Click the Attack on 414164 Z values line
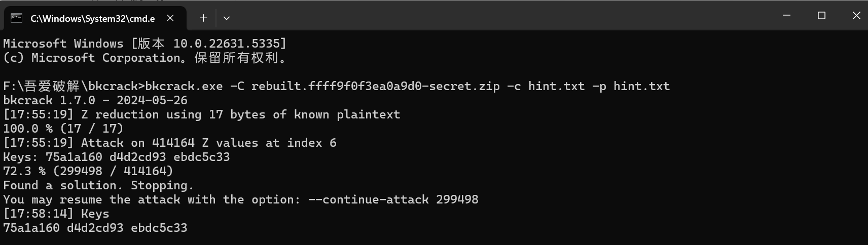Viewport: 868px width, 245px height. 170,143
